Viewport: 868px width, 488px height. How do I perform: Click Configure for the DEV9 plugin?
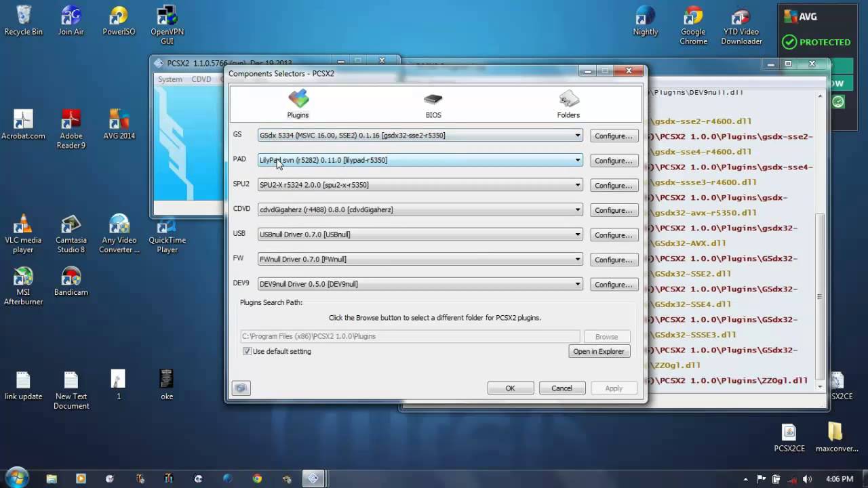(614, 285)
